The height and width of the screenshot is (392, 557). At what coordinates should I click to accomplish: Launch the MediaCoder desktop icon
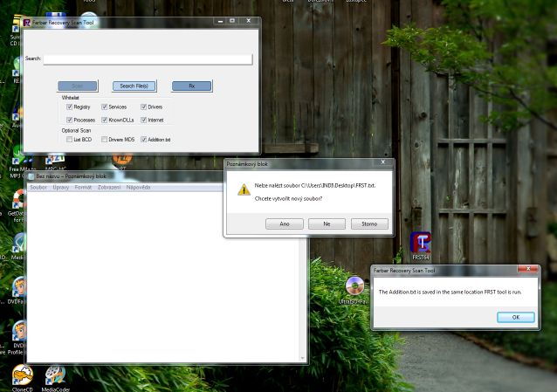click(x=55, y=375)
